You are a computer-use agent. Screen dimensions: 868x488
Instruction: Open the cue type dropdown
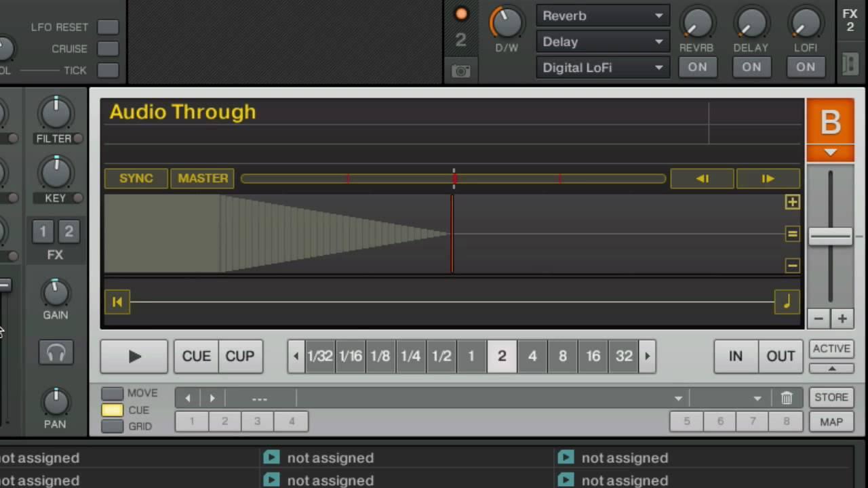[757, 399]
